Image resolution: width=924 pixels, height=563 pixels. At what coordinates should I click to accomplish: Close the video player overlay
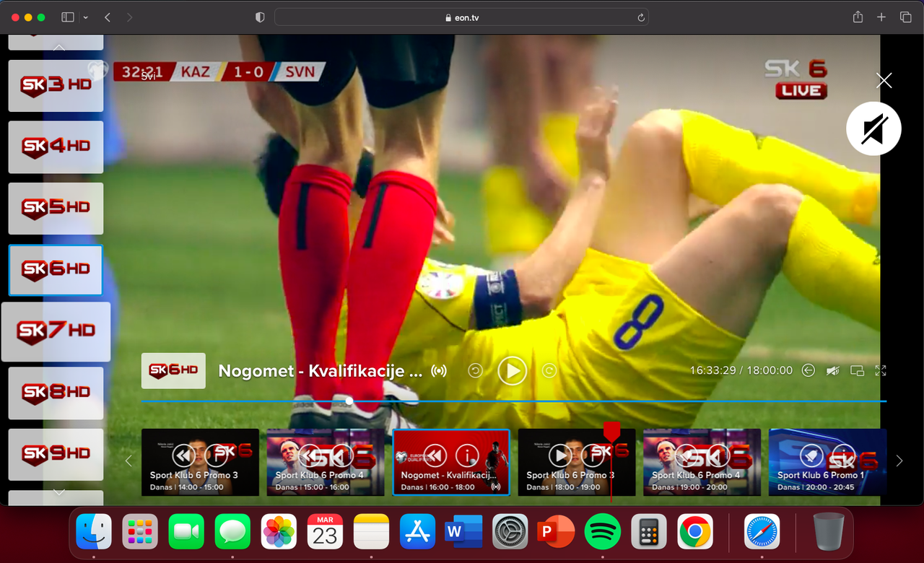pyautogui.click(x=884, y=80)
